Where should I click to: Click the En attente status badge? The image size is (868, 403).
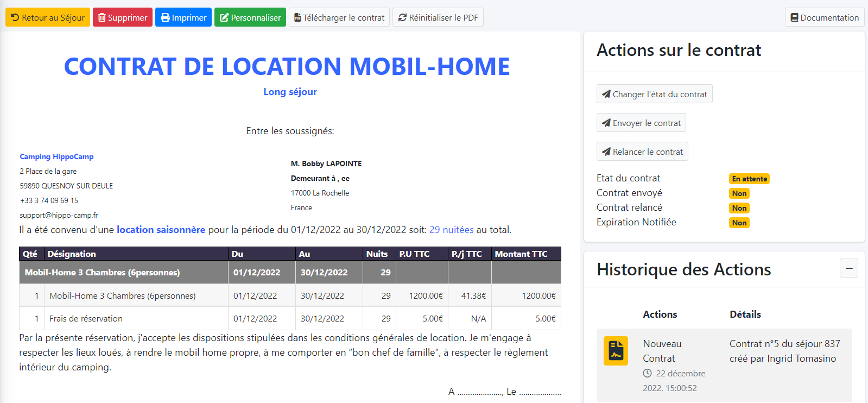pyautogui.click(x=749, y=179)
